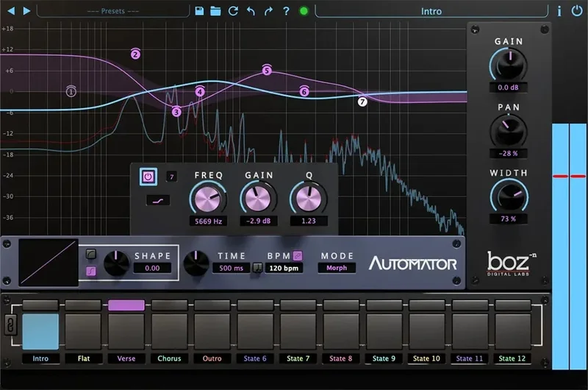588x390 pixels.
Task: Open the band number 7 selector
Action: tap(172, 177)
